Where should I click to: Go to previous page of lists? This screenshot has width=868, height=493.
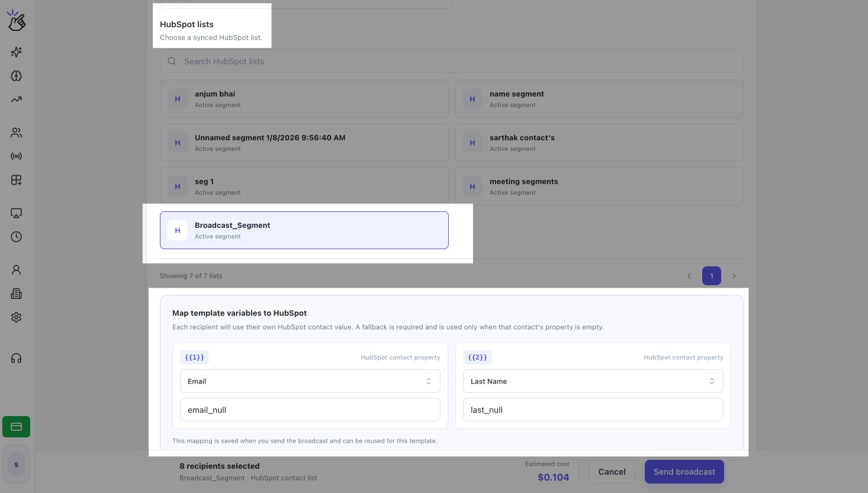click(x=689, y=276)
